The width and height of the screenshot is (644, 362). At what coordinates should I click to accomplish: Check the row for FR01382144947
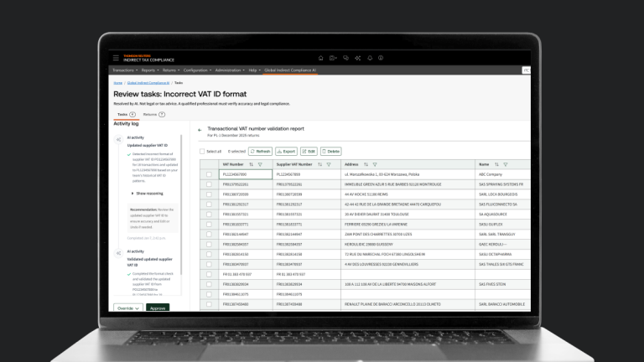(209, 235)
